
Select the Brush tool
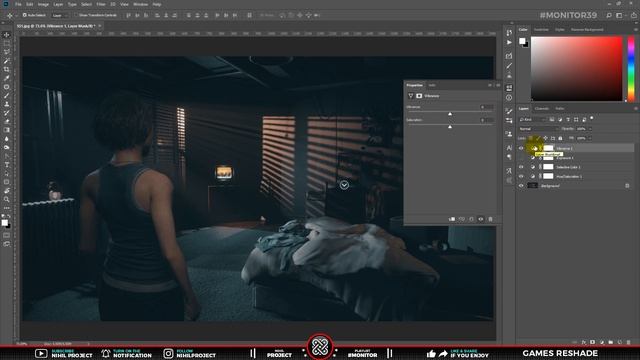click(7, 96)
